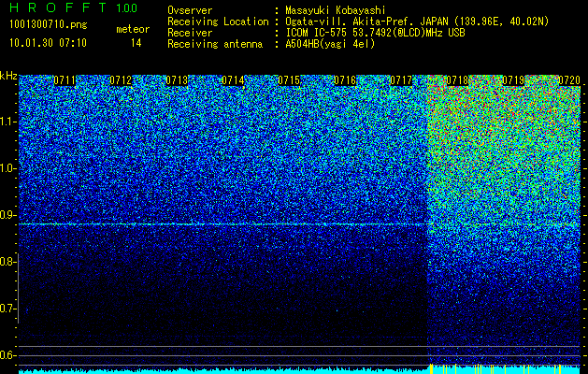The height and width of the screenshot is (374, 588).
Task: Click the Ovserver field label
Action: (x=190, y=11)
